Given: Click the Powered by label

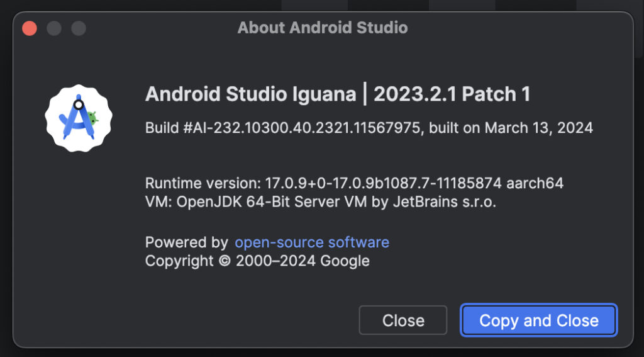Looking at the screenshot, I should click(186, 242).
